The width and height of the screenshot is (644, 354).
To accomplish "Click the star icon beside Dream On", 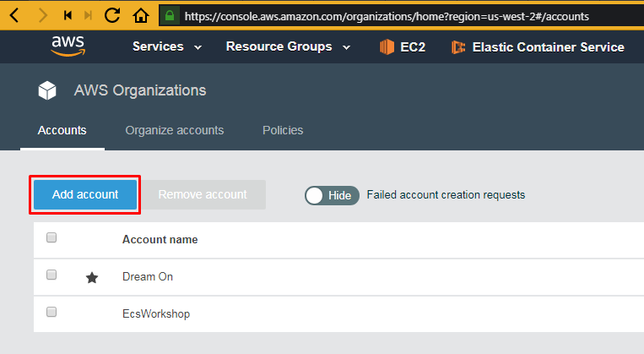I will click(x=92, y=277).
